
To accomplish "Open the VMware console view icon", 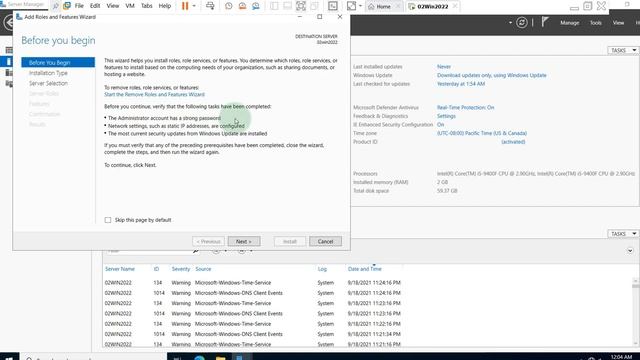I will point(333,6).
